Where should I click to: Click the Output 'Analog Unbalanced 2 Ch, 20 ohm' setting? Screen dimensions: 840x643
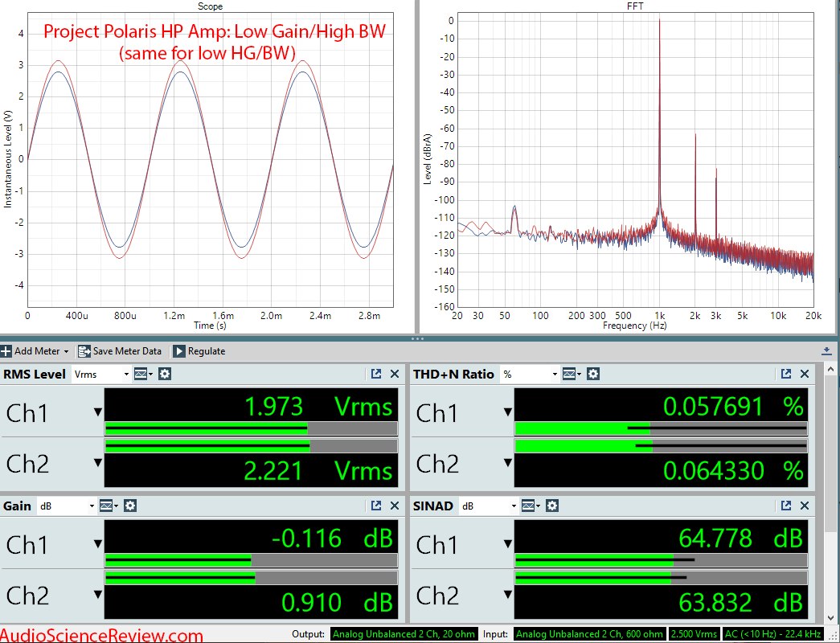(x=404, y=634)
